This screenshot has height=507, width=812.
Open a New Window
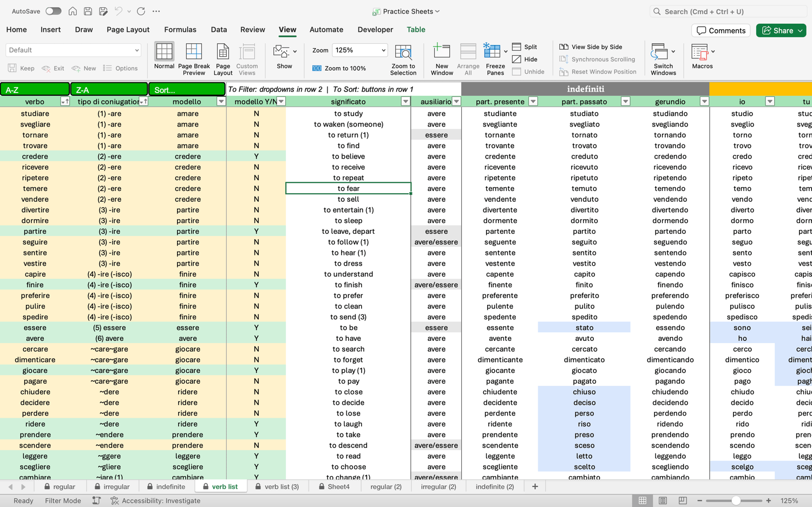tap(442, 60)
